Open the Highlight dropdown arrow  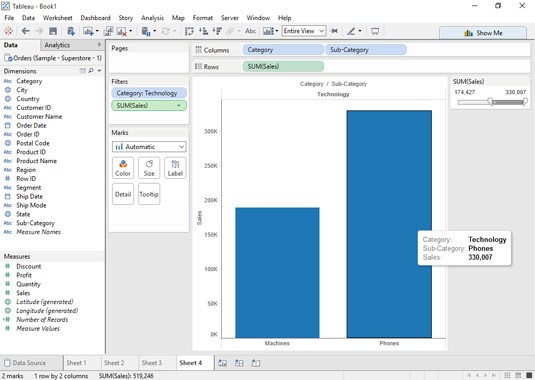point(360,31)
